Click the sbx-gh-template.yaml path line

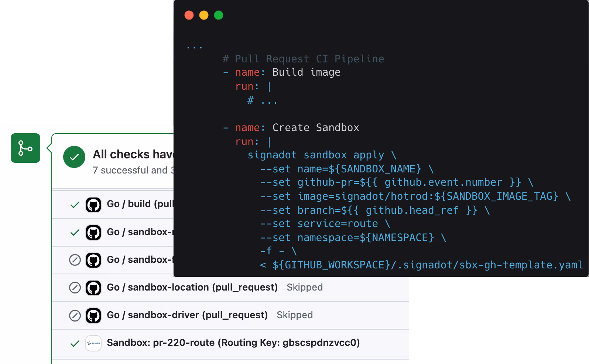click(421, 265)
